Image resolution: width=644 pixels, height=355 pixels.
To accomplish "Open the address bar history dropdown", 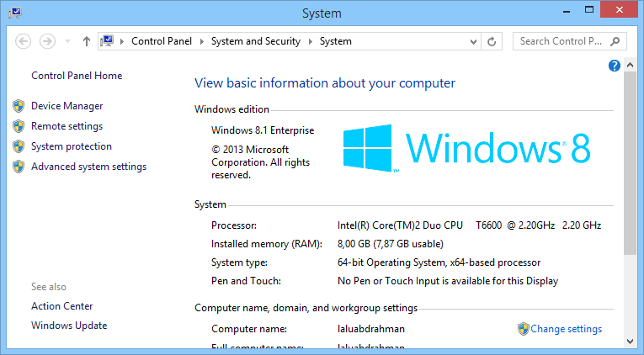I will pos(473,41).
